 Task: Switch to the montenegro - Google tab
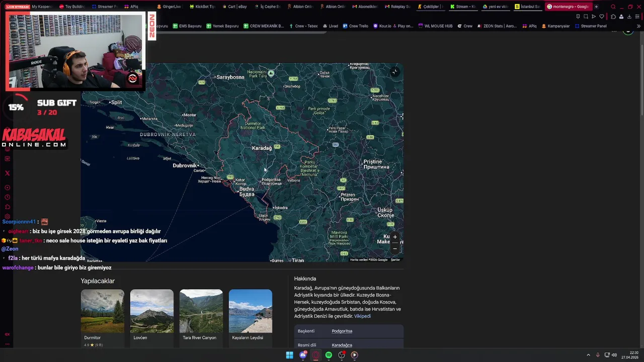click(x=568, y=7)
